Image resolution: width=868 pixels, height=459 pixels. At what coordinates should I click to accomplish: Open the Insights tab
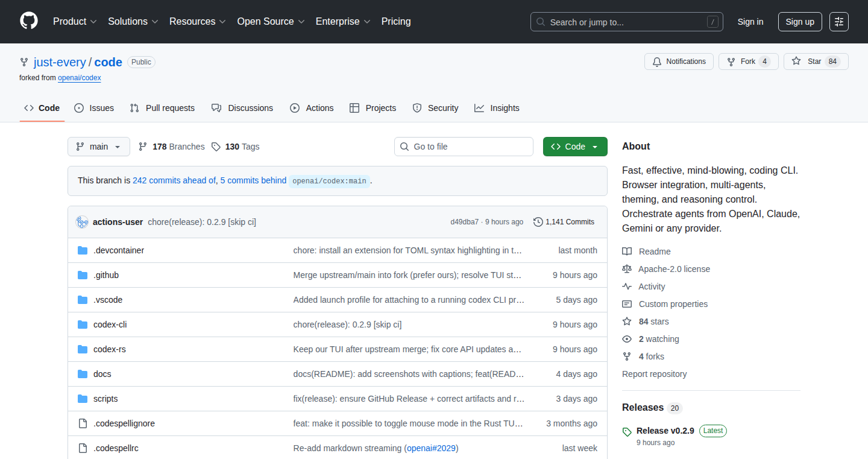[x=497, y=108]
